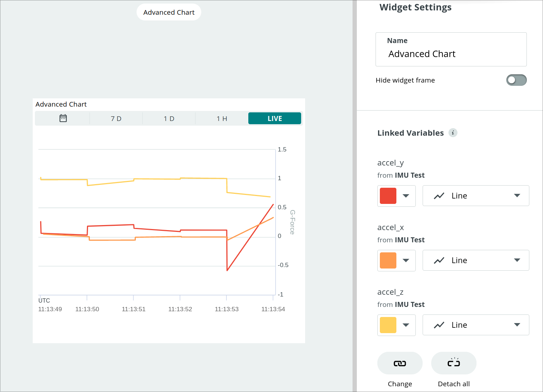
Task: Expand the accel_z color selection dropdown
Action: coord(406,325)
